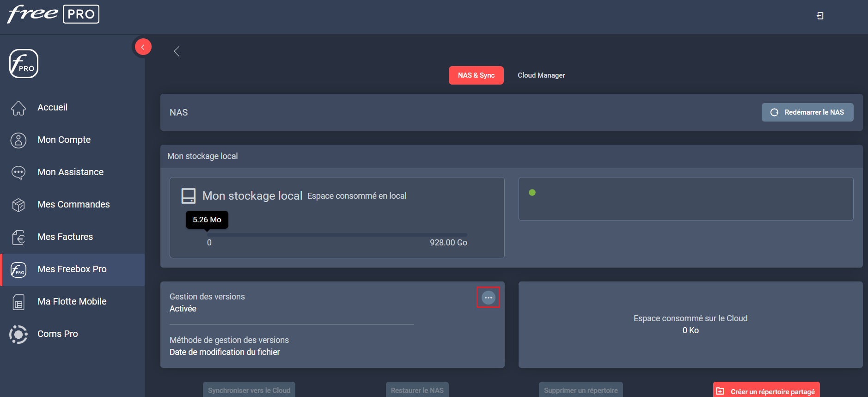This screenshot has width=868, height=397.
Task: Switch to the NAS & Sync tab
Action: [x=476, y=75]
